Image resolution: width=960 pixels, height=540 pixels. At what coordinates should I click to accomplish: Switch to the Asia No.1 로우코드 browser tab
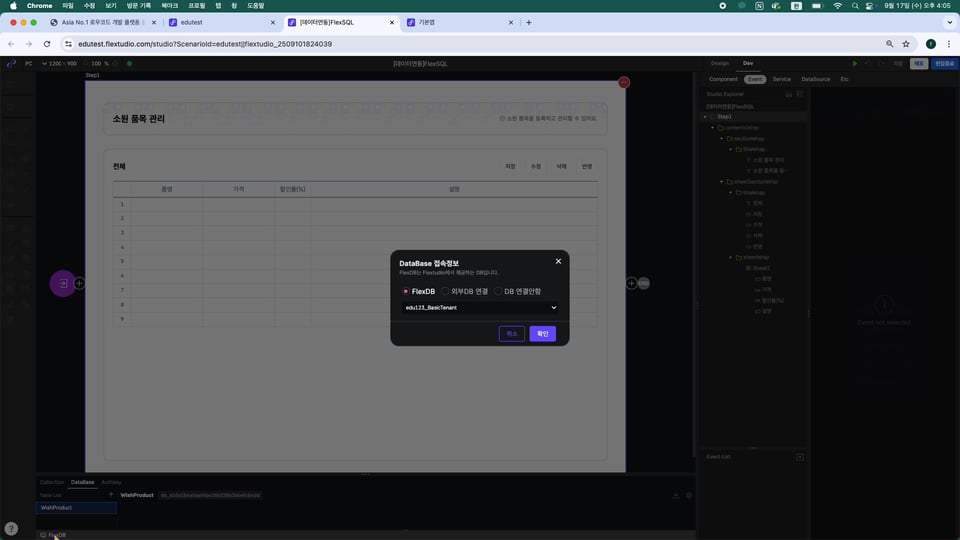(x=103, y=23)
